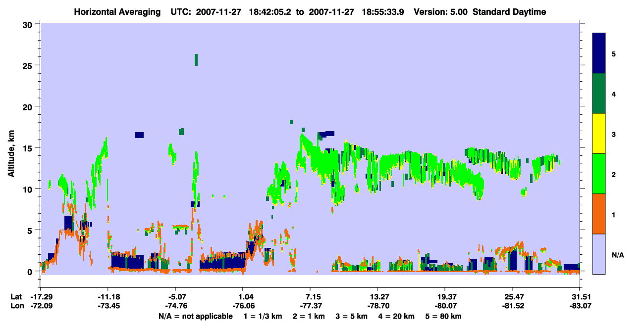Click the 'N/A = not applicable' legend text
Viewport: 644px width, 330px height.
[x=195, y=316]
